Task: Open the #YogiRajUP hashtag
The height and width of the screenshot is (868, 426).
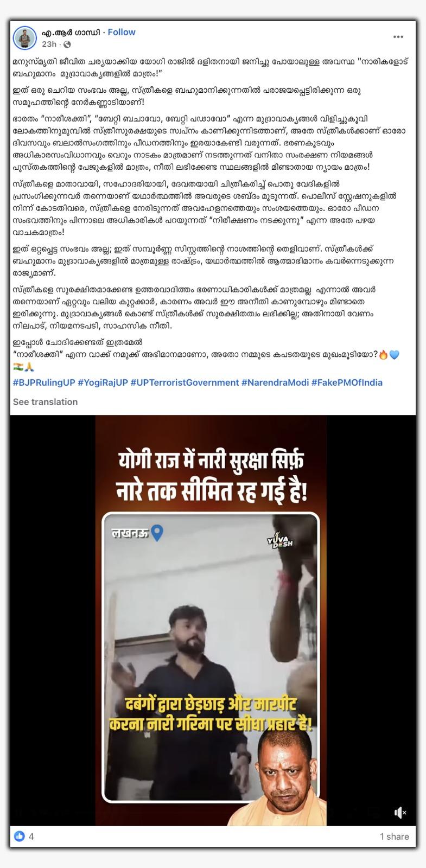Action: click(x=103, y=382)
